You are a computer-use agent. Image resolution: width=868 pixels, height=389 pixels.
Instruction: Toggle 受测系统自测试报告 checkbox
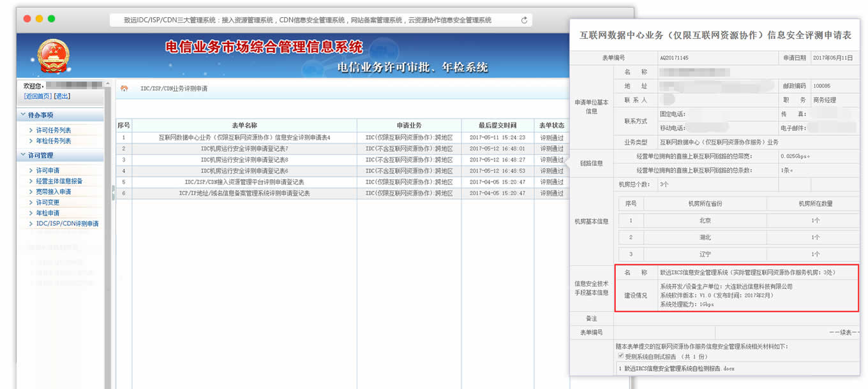pyautogui.click(x=620, y=356)
